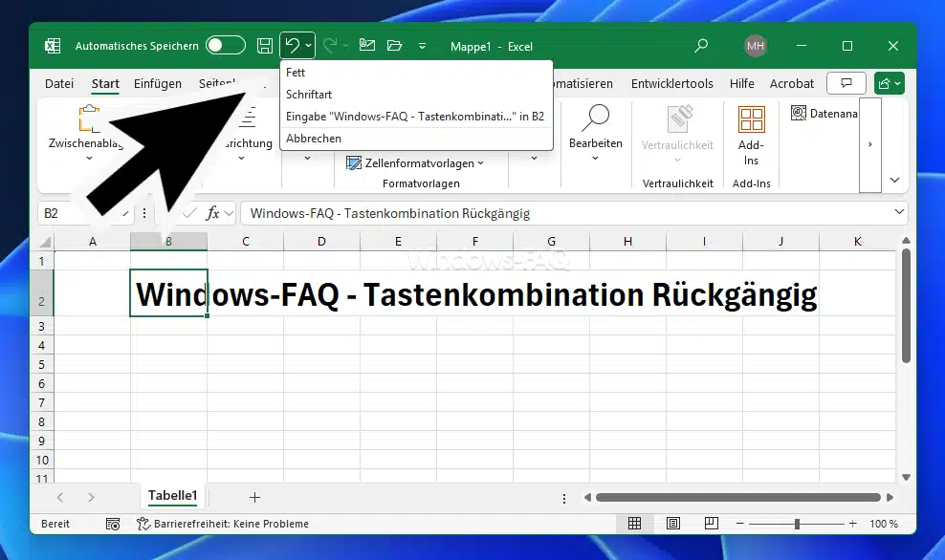Select Normal view in status bar
This screenshot has height=560, width=945.
tap(634, 524)
